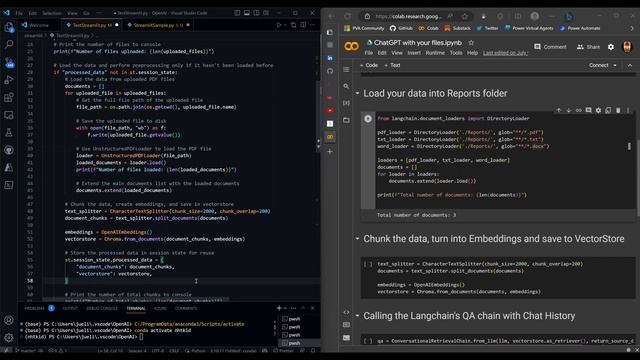Run the text_splitter cell via its brackets
The width and height of the screenshot is (640, 360).
(368, 264)
